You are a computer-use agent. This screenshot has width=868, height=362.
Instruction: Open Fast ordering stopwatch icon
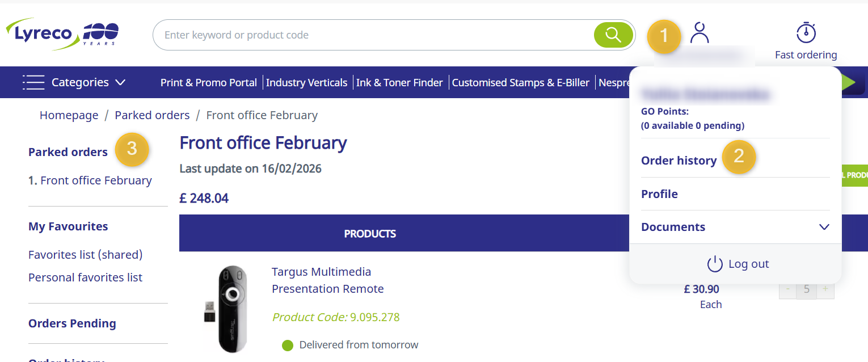tap(806, 32)
